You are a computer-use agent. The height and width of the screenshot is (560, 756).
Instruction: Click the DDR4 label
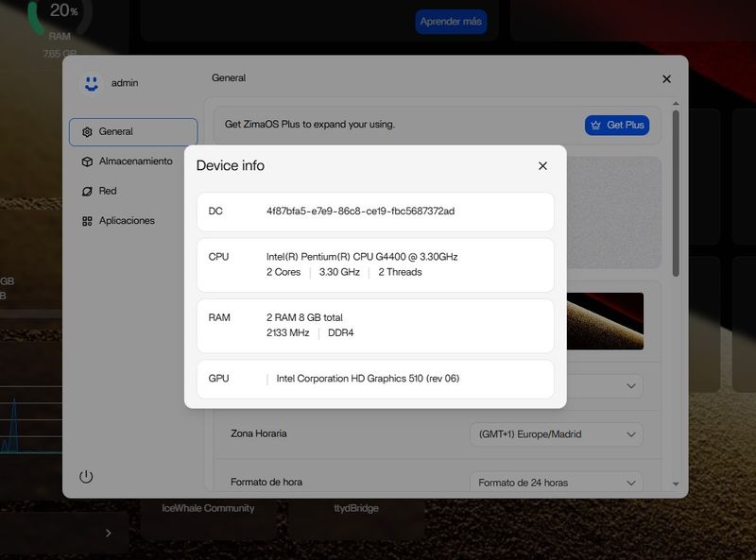(340, 333)
